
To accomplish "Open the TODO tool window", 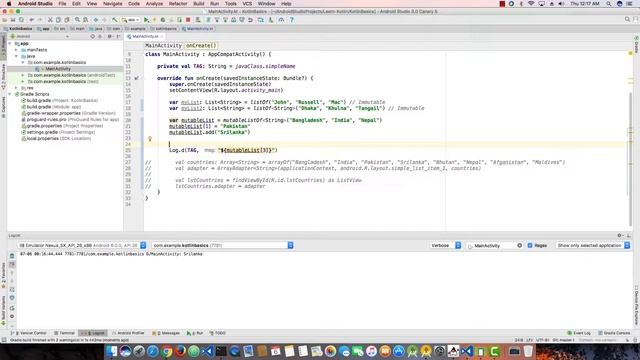I will pyautogui.click(x=218, y=333).
